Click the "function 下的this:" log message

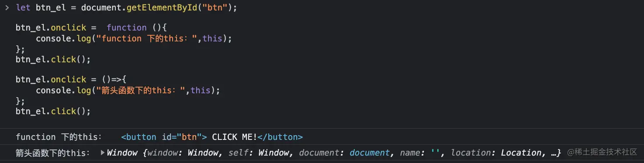click(59, 137)
